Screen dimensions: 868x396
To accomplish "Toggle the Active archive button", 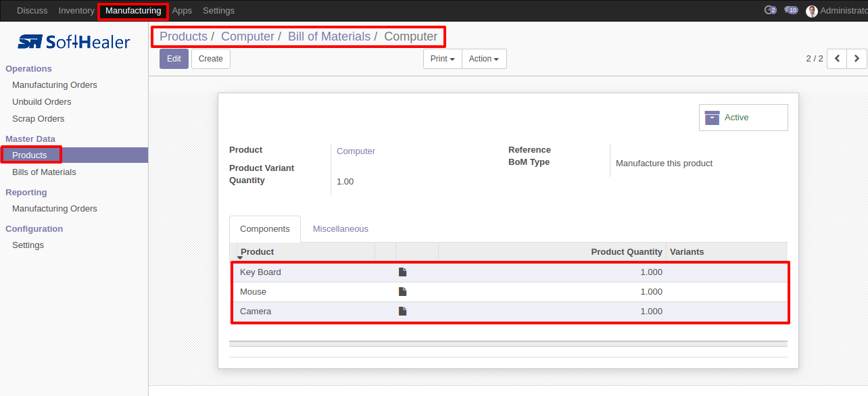I will 744,118.
